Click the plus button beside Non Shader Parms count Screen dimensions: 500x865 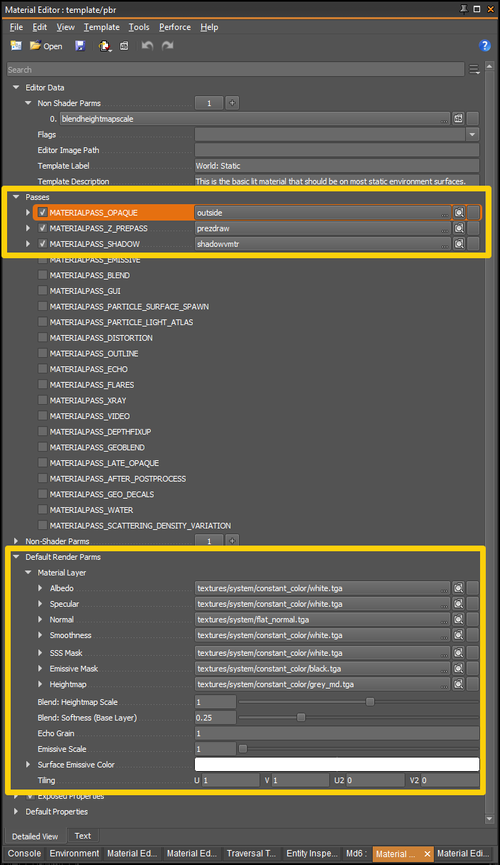[x=232, y=103]
